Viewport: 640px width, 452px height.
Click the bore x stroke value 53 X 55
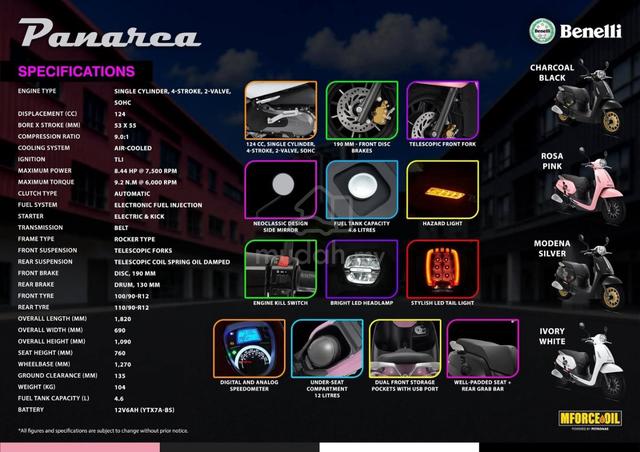pyautogui.click(x=125, y=125)
